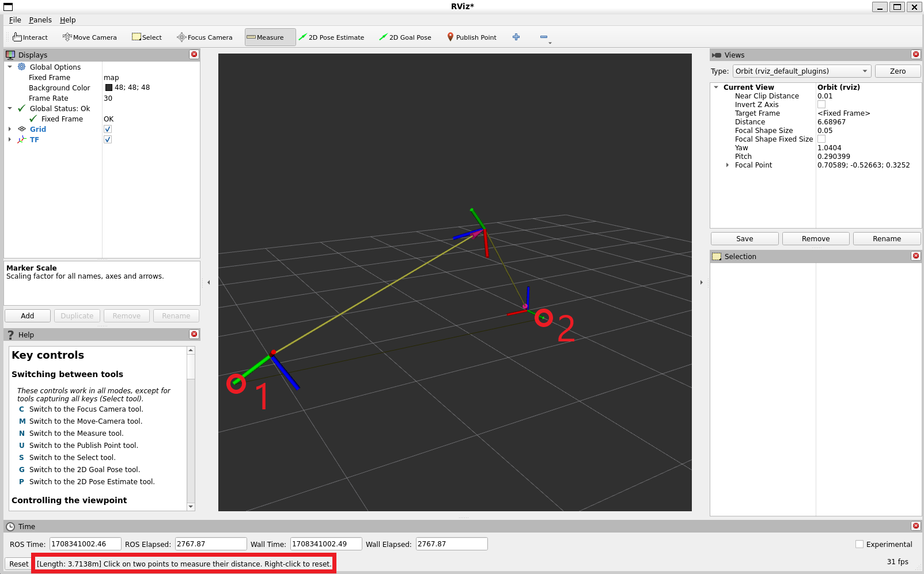Open the File menu
This screenshot has width=924, height=574.
tap(15, 20)
